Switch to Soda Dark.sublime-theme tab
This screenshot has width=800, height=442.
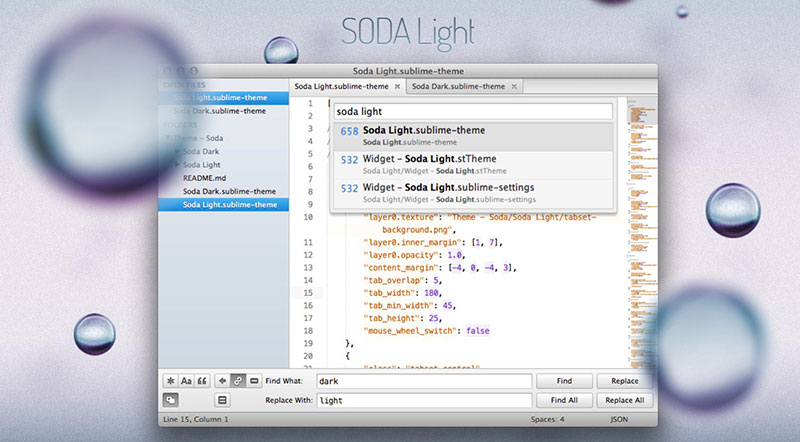[x=463, y=86]
